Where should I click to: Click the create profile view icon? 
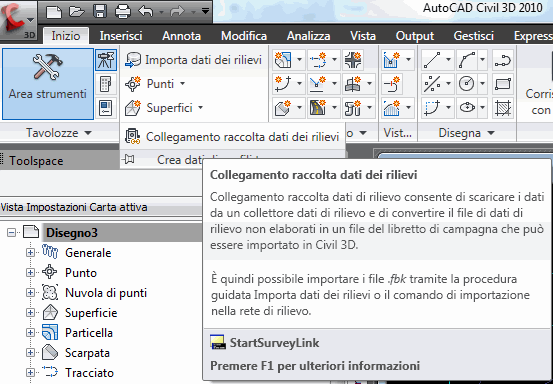pos(392,60)
